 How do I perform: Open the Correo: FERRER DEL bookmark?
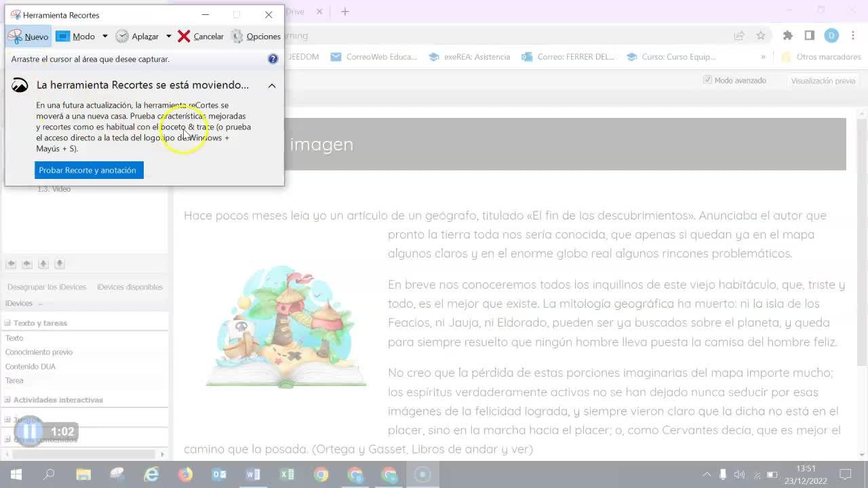568,57
